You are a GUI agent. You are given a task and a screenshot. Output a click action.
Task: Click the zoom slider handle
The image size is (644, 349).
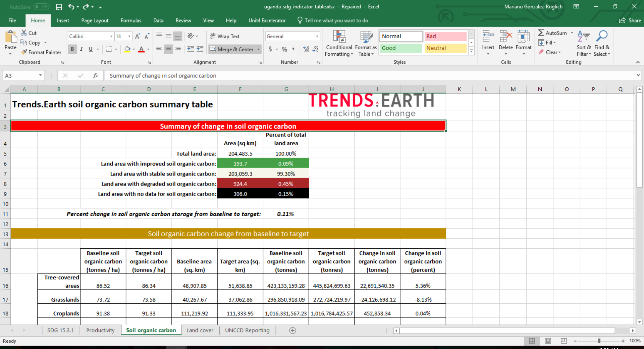599,341
